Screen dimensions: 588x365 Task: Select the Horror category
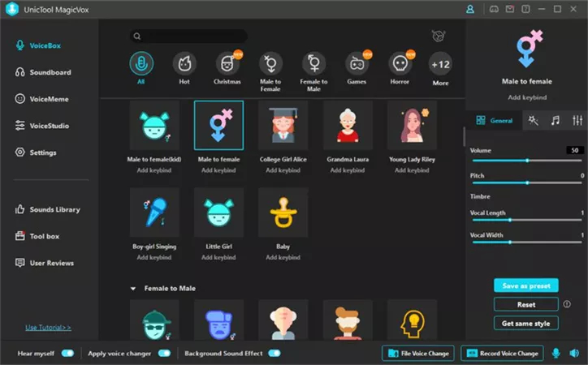(400, 63)
